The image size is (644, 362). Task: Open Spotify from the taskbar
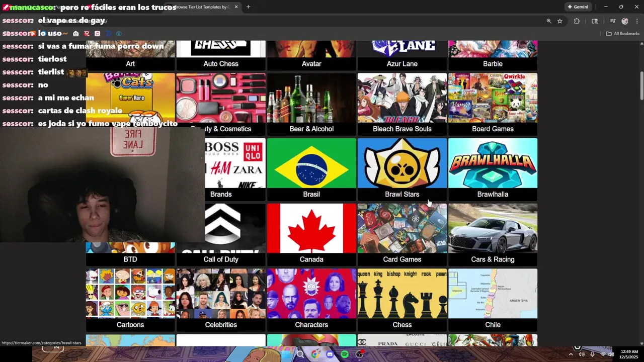click(345, 354)
